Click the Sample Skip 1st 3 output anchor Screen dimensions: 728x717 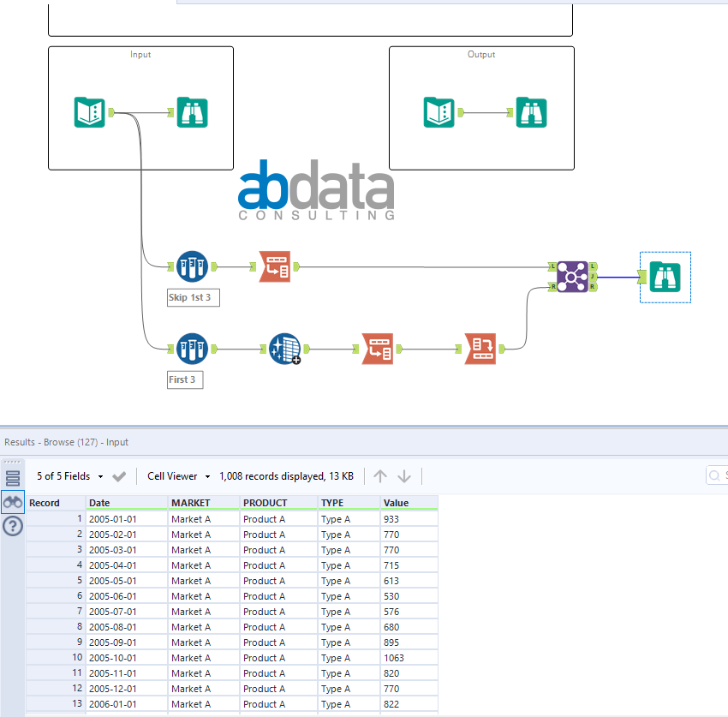point(214,266)
